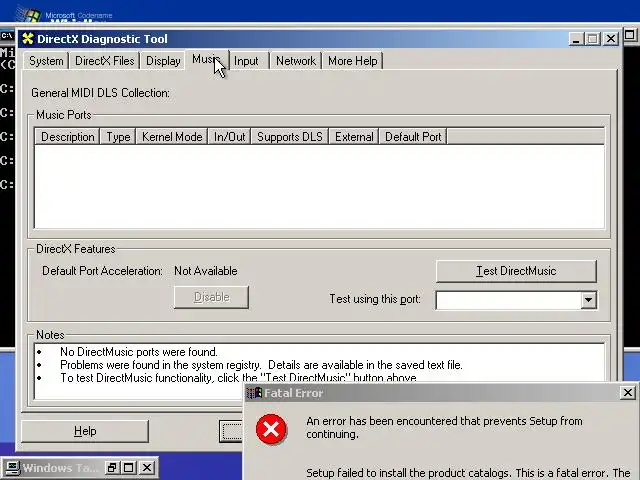Click the Help button
This screenshot has height=480, width=640.
pyautogui.click(x=85, y=431)
